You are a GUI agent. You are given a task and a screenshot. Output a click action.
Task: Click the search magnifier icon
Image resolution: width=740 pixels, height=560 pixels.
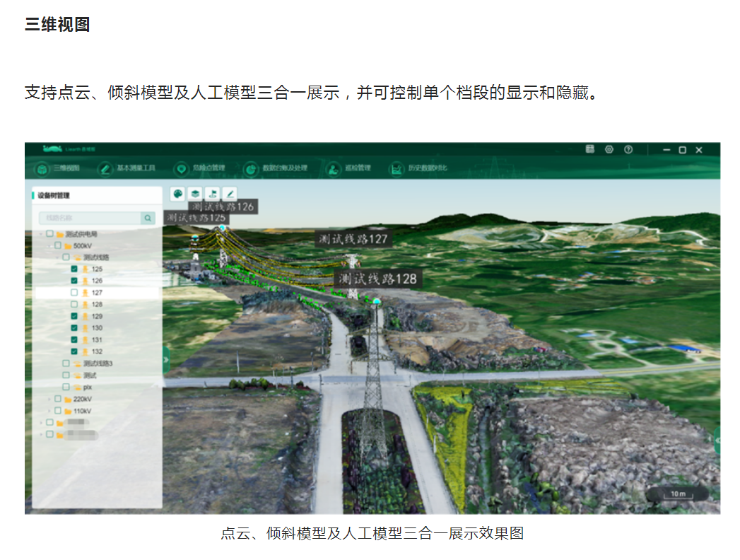pyautogui.click(x=148, y=218)
